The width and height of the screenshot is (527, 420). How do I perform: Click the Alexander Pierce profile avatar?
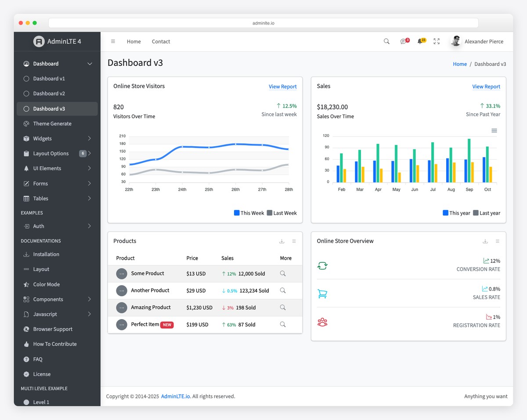pos(456,41)
